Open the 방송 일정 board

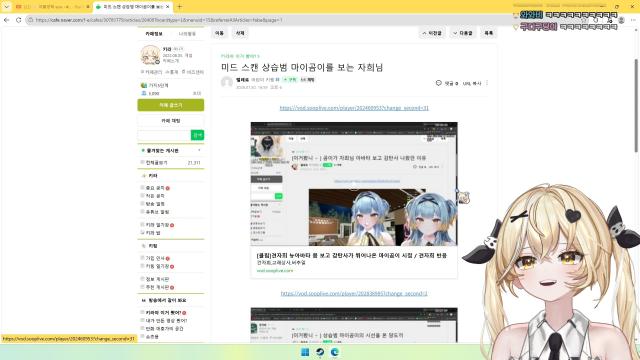pyautogui.click(x=155, y=204)
